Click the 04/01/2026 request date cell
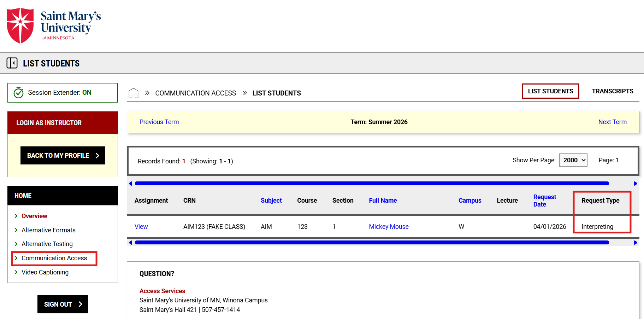Viewport: 644px width, 319px height. coord(550,227)
